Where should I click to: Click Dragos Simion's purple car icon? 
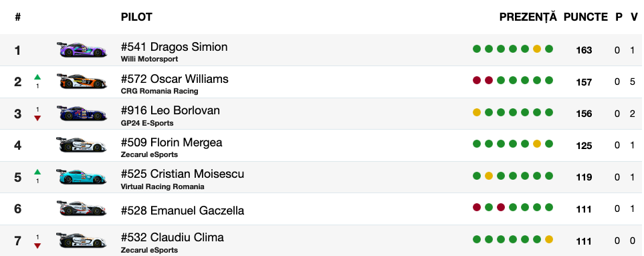82,49
